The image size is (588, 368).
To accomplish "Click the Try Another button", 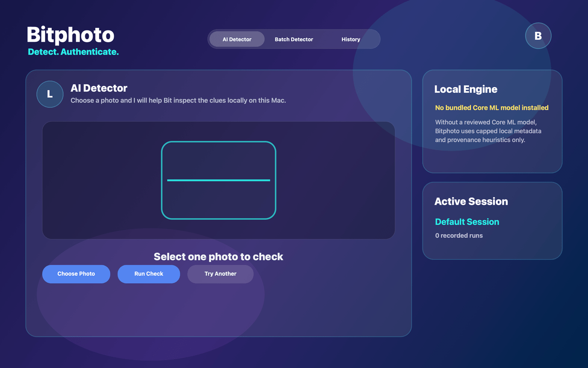I will [220, 274].
